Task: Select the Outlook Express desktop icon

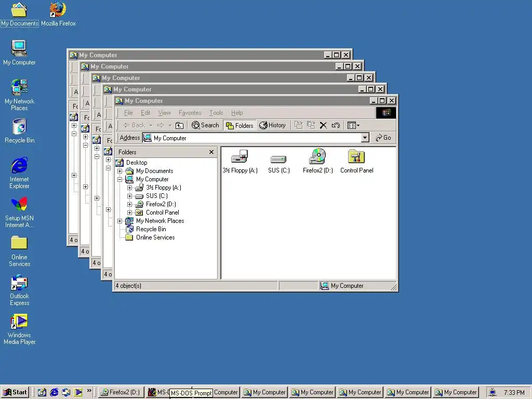Action: [x=19, y=290]
